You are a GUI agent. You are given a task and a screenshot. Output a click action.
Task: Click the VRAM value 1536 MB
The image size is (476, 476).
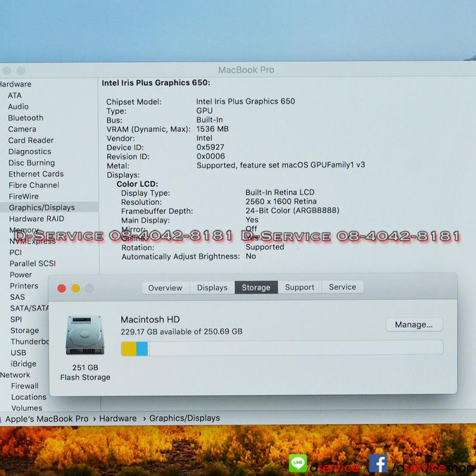coord(212,129)
